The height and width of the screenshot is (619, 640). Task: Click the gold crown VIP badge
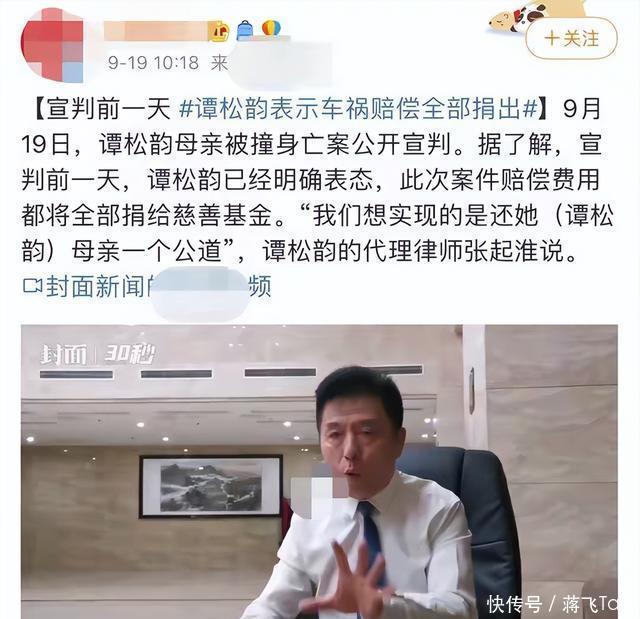point(218,31)
